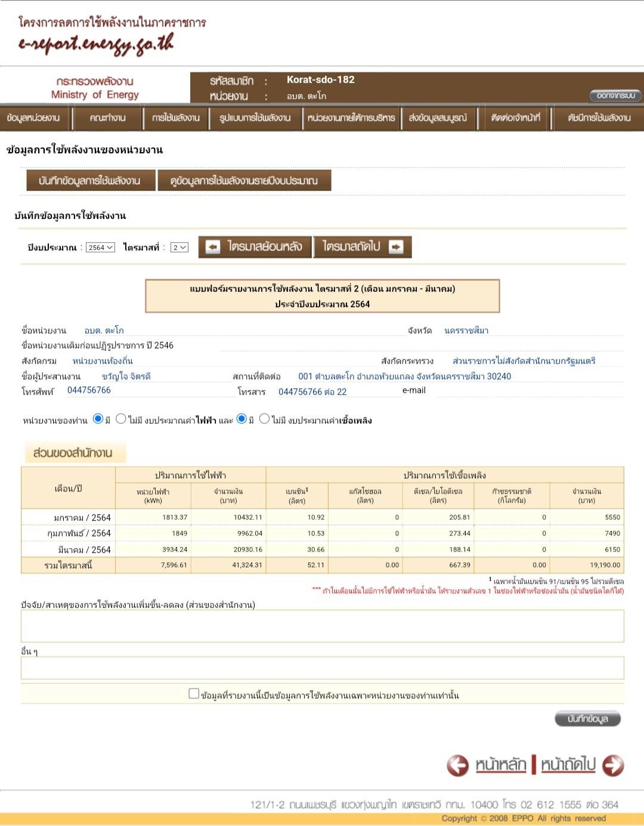
Task: Select 'ไม่มี' radio for fuel budget
Action: 265,419
